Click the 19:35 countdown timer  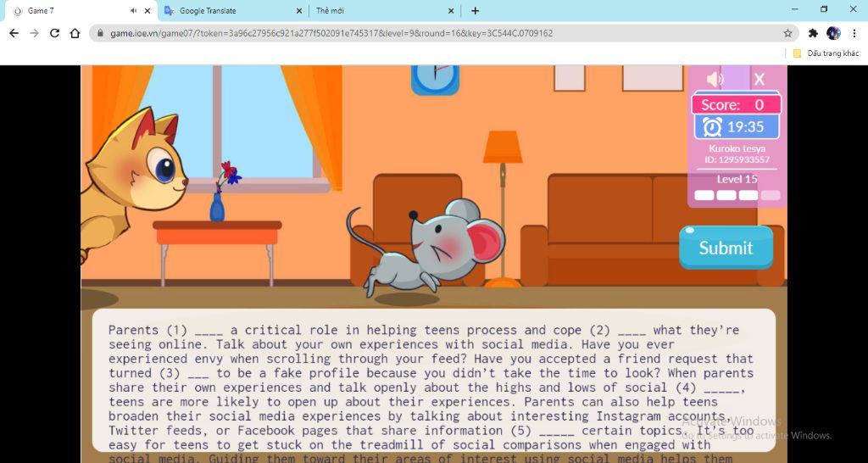746,127
